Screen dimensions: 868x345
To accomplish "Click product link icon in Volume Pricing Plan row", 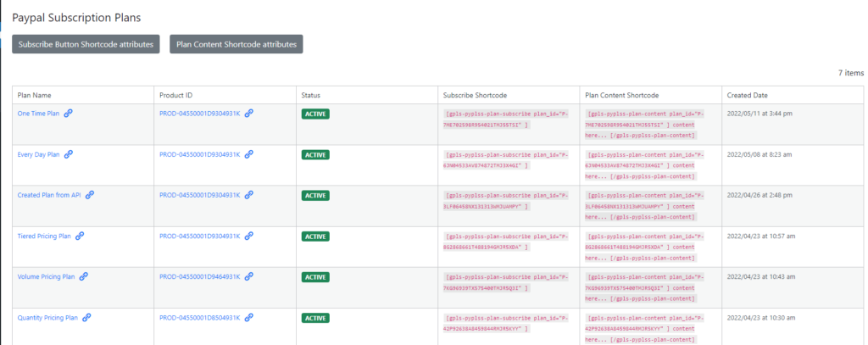I will [x=249, y=276].
